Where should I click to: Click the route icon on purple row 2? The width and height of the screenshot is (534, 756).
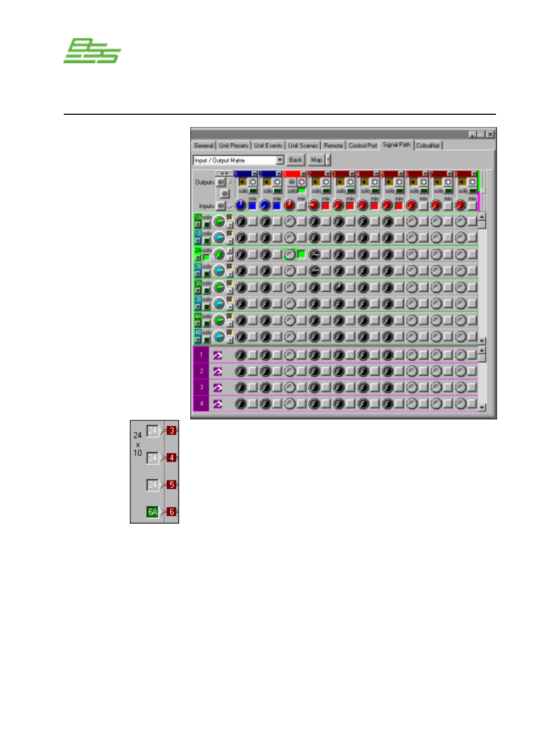pyautogui.click(x=218, y=371)
